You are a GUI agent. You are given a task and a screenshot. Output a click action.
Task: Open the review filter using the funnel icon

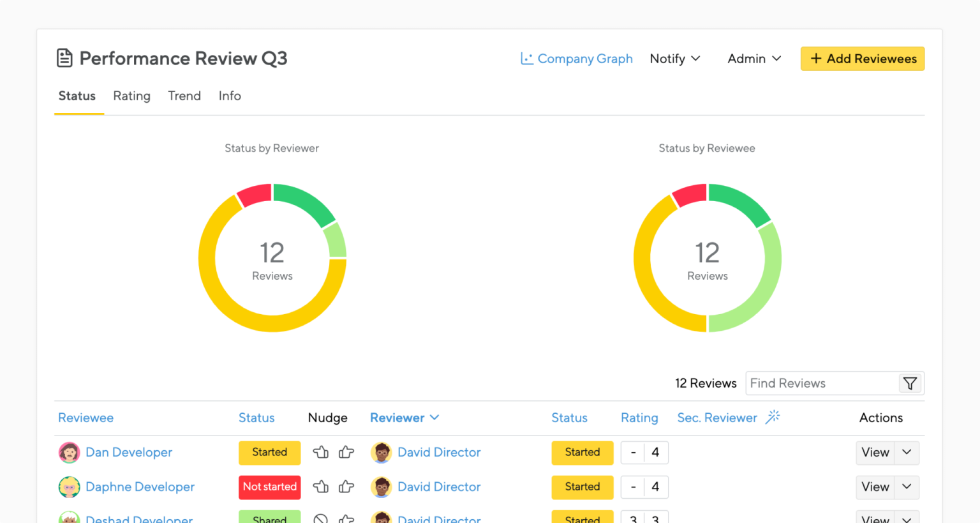point(910,383)
